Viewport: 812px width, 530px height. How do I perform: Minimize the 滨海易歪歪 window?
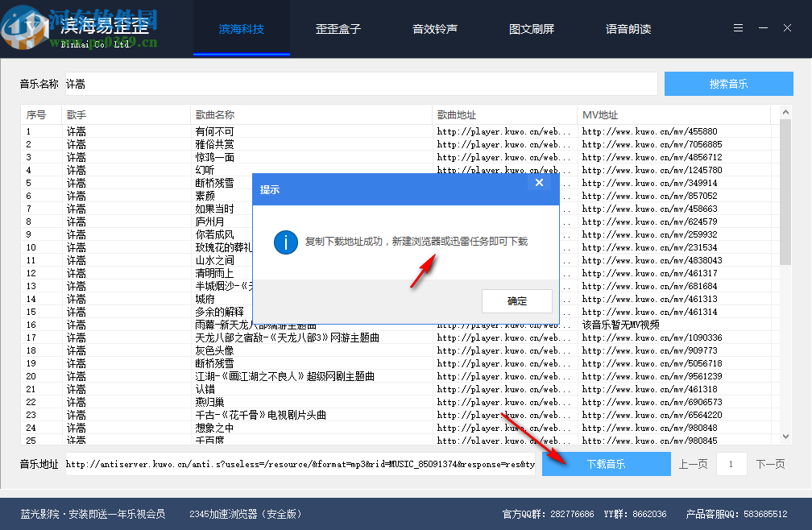(763, 28)
